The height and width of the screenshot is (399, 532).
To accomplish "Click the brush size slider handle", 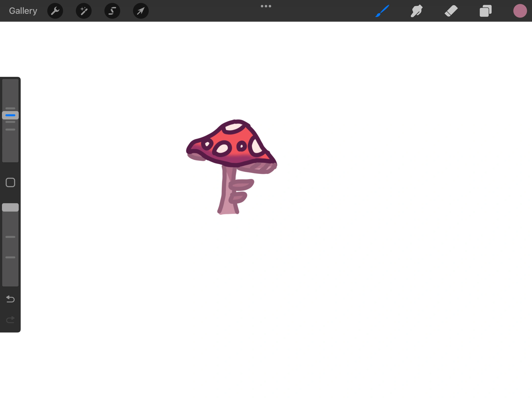I will tap(10, 115).
